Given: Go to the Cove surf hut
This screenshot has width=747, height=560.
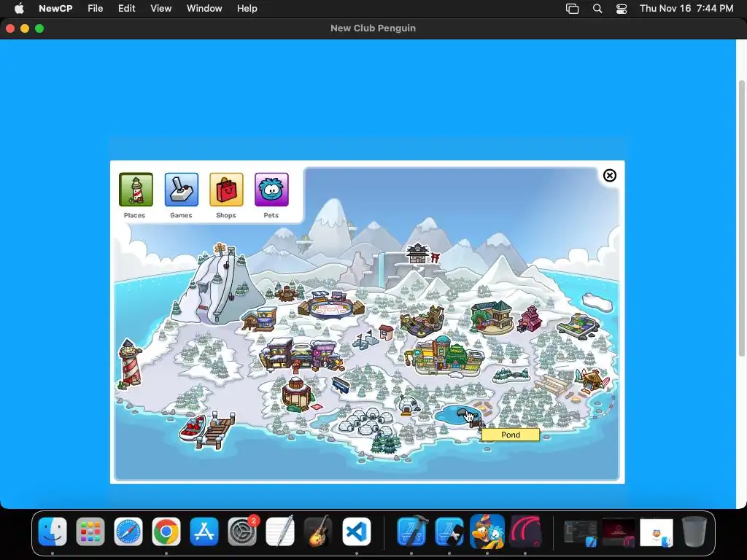Looking at the screenshot, I should [592, 379].
